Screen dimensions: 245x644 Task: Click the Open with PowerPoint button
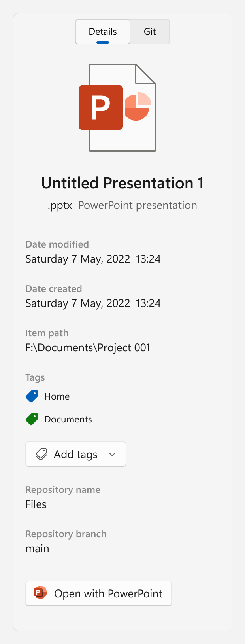98,593
